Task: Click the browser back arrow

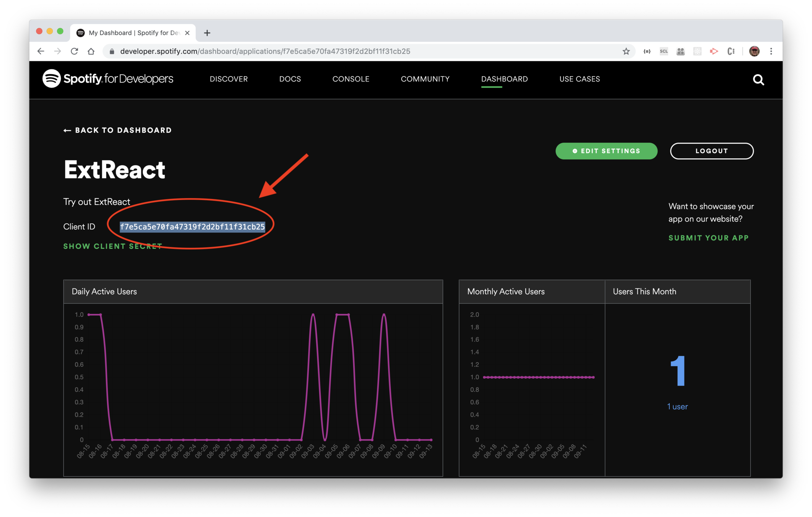Action: click(41, 51)
